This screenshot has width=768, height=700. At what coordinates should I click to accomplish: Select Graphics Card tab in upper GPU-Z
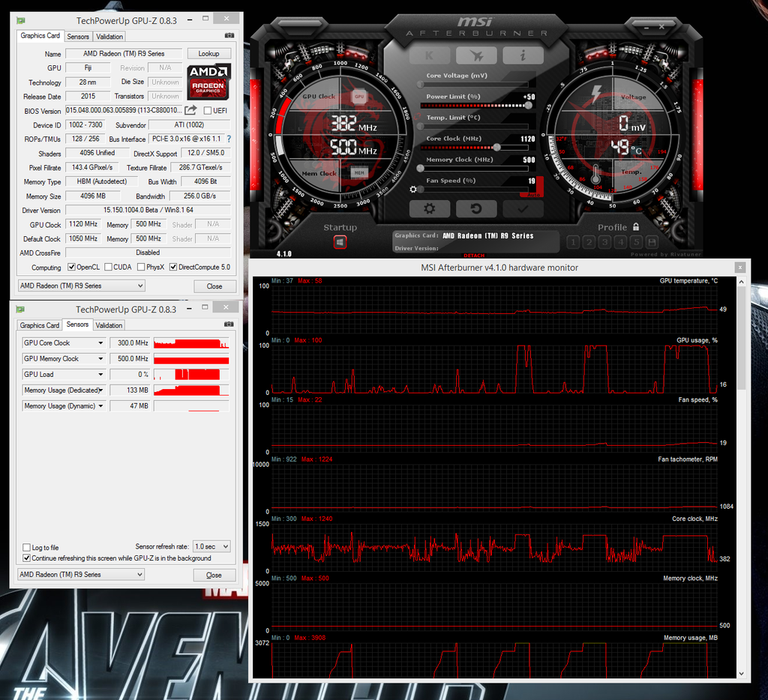coord(40,36)
